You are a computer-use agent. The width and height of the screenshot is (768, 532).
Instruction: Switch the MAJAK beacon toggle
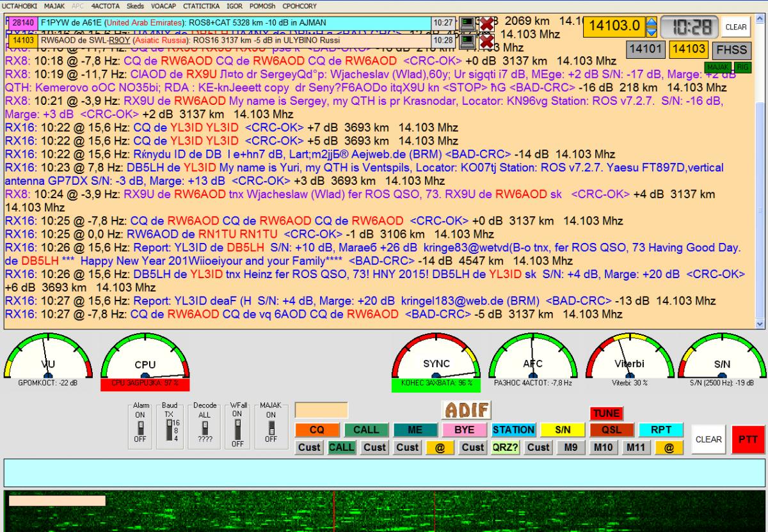[271, 427]
